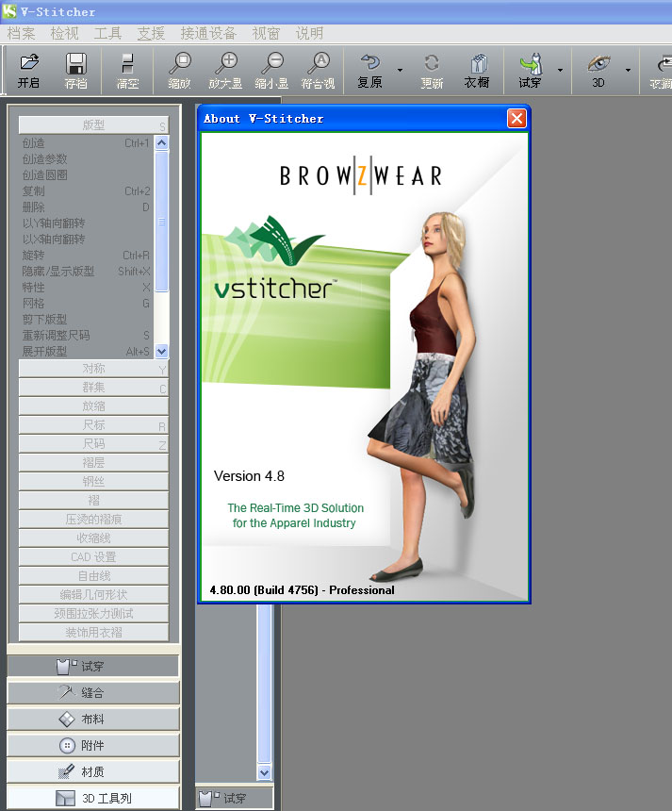
Task: Click the 存档 save disk icon
Action: pyautogui.click(x=76, y=63)
